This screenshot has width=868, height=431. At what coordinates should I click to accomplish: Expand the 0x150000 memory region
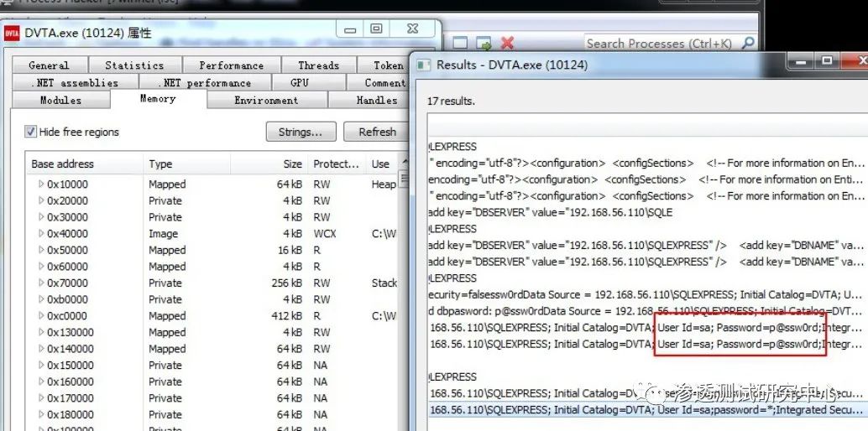(41, 365)
